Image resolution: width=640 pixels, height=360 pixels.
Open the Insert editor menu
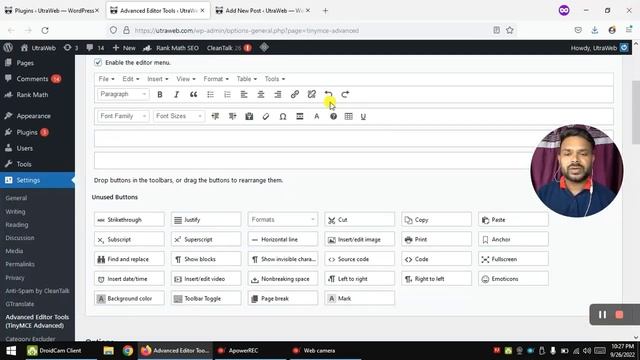(158, 79)
